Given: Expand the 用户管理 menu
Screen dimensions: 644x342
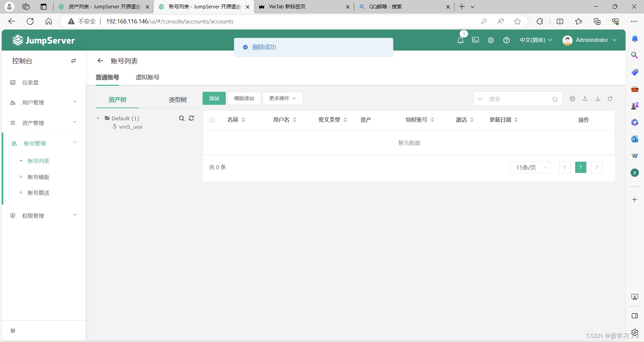Looking at the screenshot, I should 44,102.
